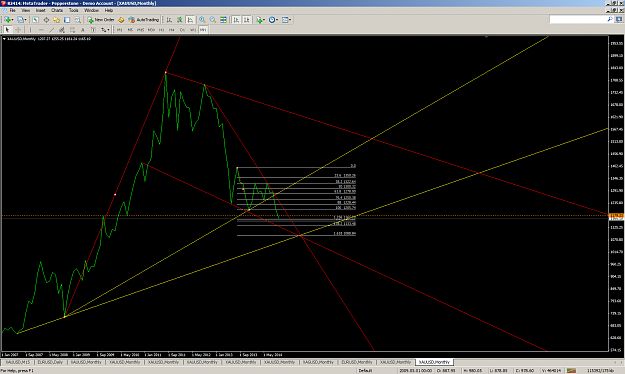Open the Insert menu
Screen dimensions: 625x374
pyautogui.click(x=41, y=10)
